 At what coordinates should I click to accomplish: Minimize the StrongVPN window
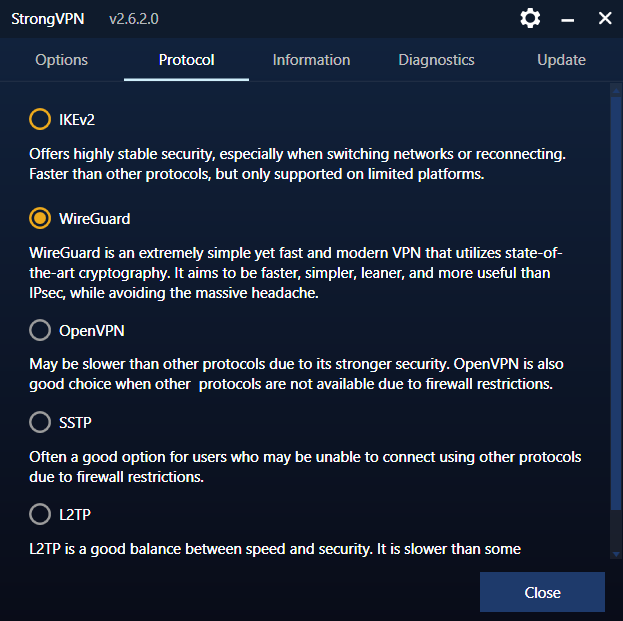tap(567, 20)
